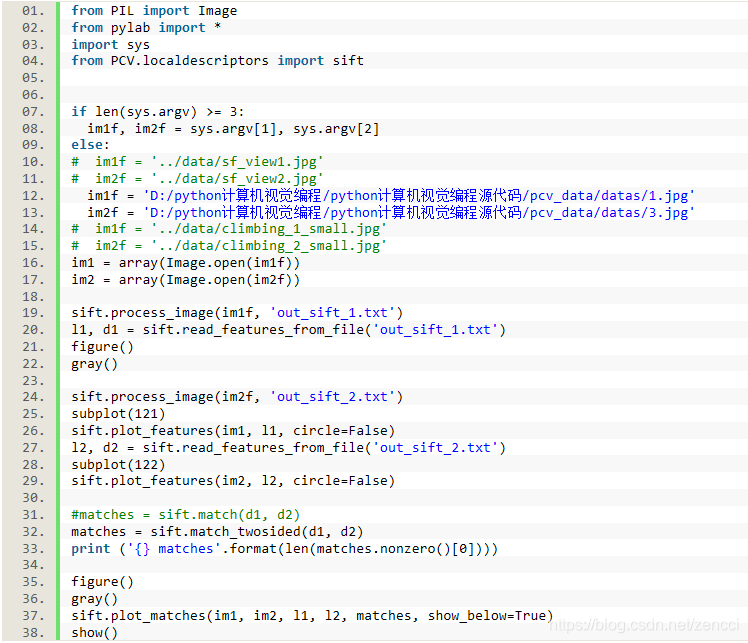Viewport: 748px width, 643px height.
Task: Click line number 05 in the gutter
Action: [33, 78]
